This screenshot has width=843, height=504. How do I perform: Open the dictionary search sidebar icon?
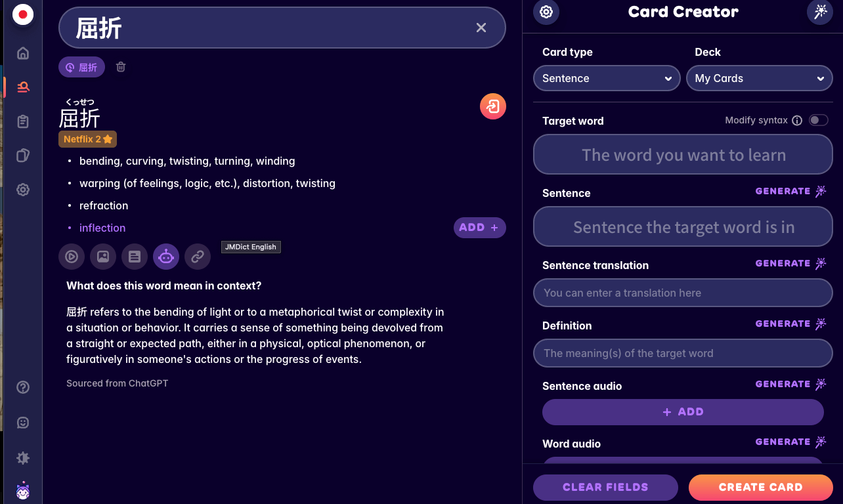point(22,87)
